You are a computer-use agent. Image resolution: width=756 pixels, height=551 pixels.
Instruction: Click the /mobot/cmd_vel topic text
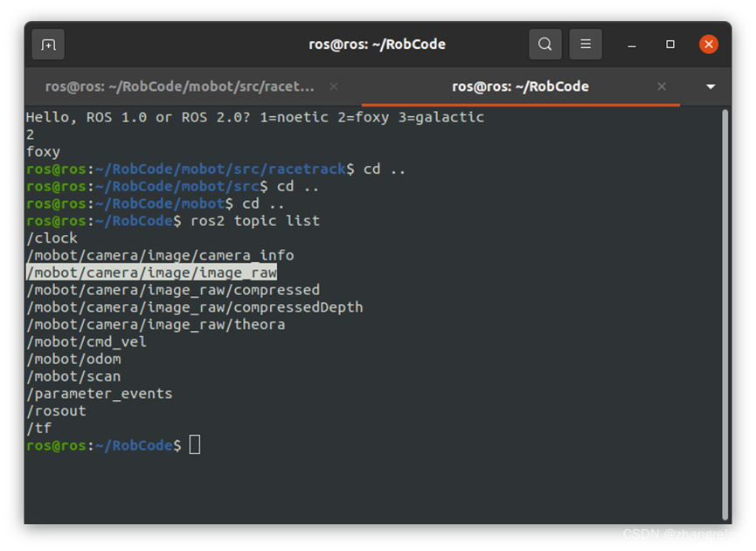click(x=86, y=341)
